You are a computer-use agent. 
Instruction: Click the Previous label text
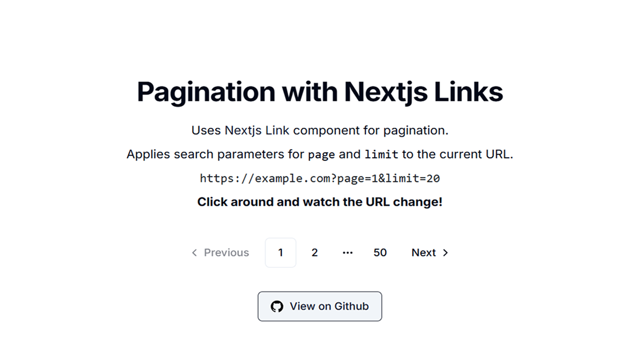(226, 252)
